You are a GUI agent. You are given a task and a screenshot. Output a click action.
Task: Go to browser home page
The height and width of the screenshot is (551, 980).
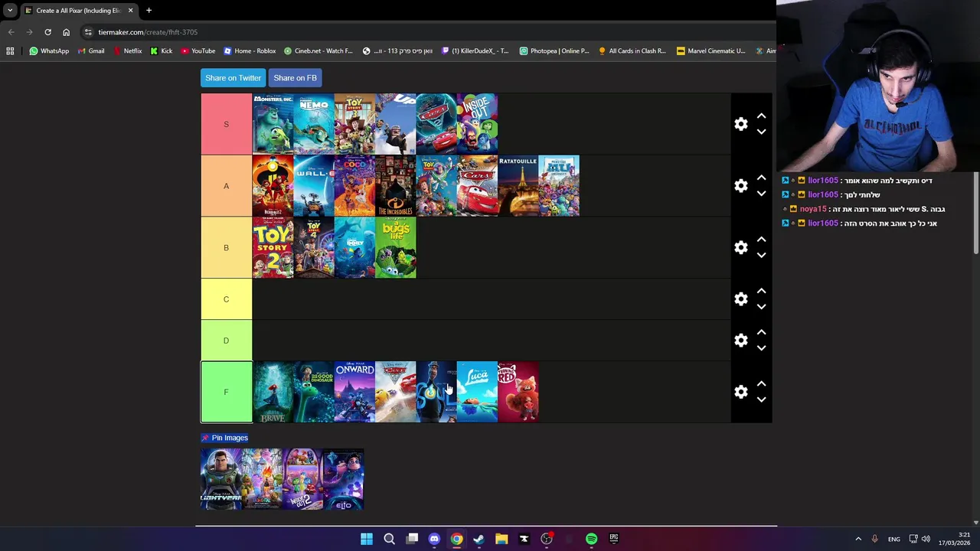coord(66,32)
